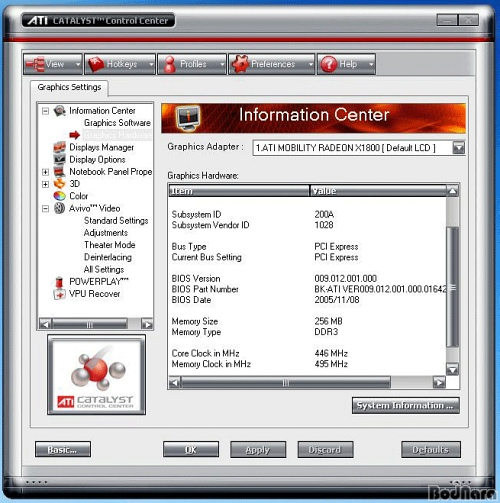Select Graphics Hardware in the tree

coord(117,135)
